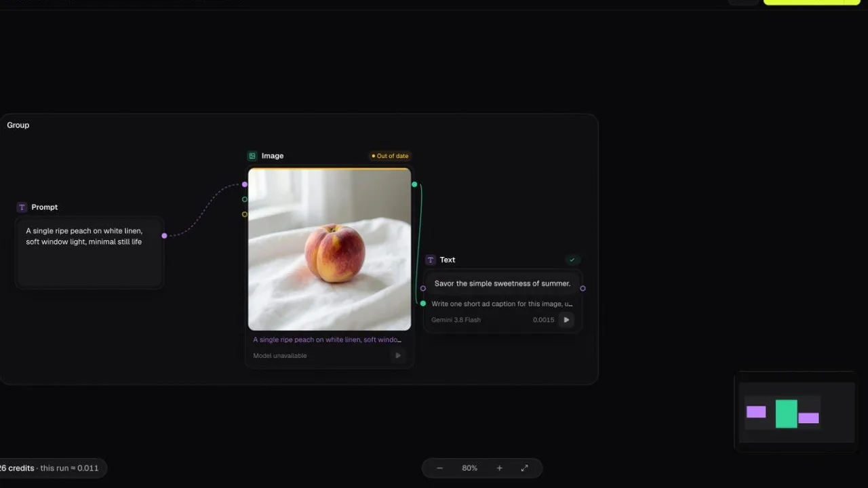Click the Image node's picture icon
Image resolution: width=868 pixels, height=488 pixels.
tap(252, 156)
